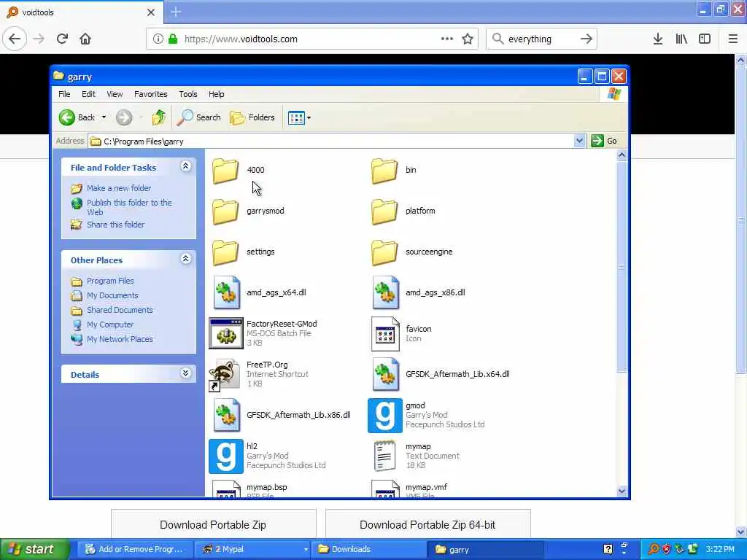Open Shared Documents link
This screenshot has width=747, height=560.
point(120,310)
